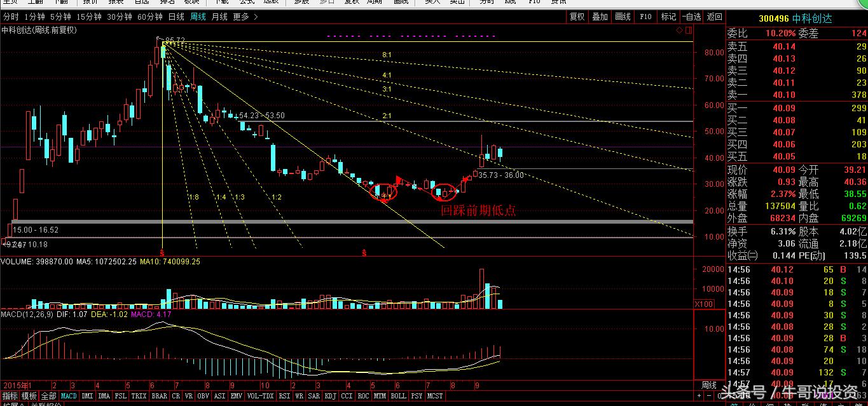Select the 全部 indicators tab
Image resolution: width=868 pixels, height=406 pixels.
tap(49, 396)
